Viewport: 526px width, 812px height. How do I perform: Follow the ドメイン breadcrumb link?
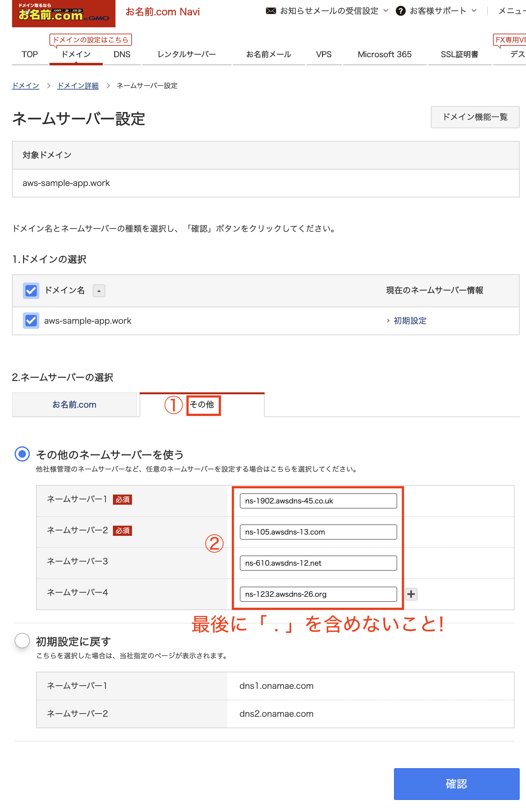pos(26,85)
